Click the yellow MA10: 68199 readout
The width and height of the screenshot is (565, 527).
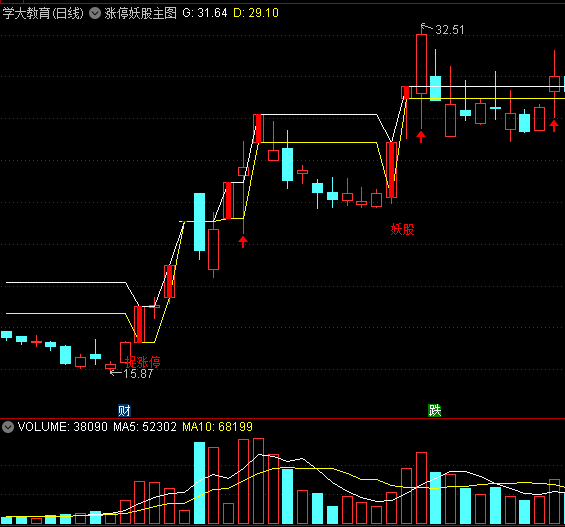coord(218,427)
